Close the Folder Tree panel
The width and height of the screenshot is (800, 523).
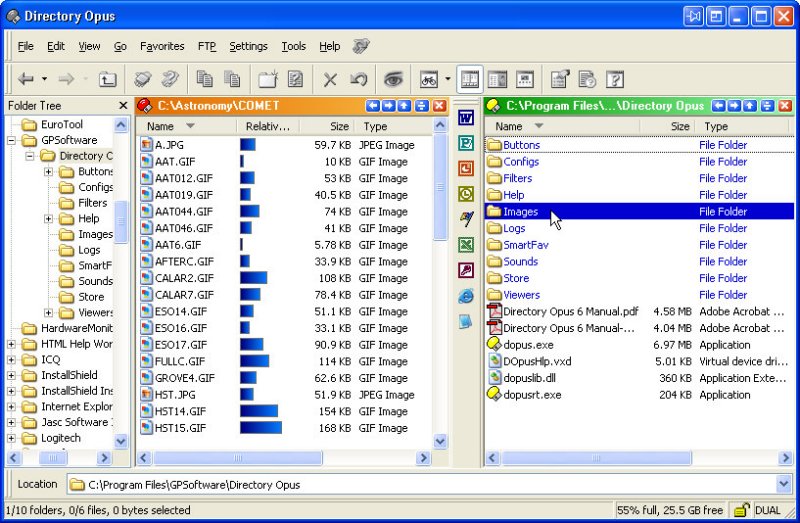click(123, 105)
